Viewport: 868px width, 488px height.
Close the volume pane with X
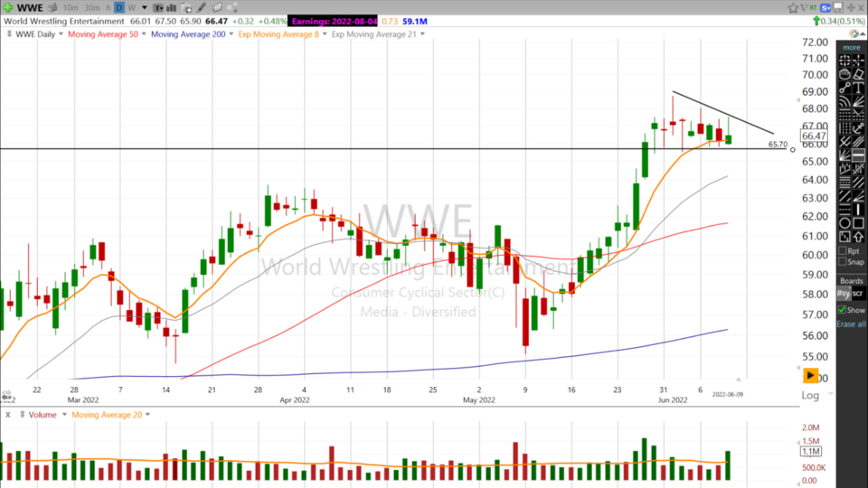pyautogui.click(x=8, y=415)
